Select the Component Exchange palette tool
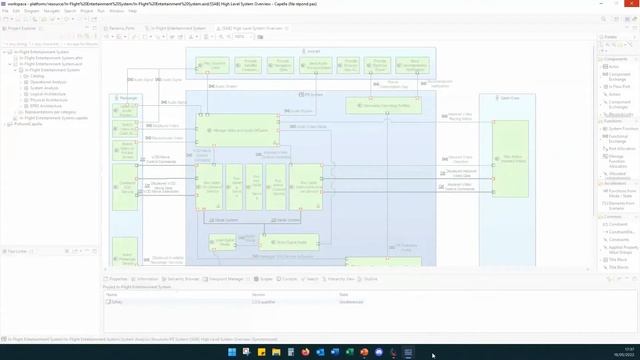This screenshot has height=360, width=640. (616, 77)
